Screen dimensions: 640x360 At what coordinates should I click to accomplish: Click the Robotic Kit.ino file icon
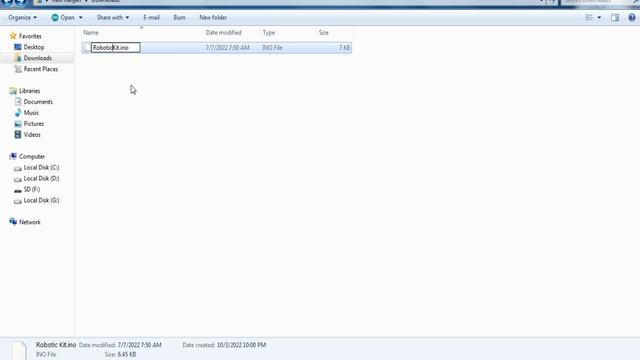click(87, 48)
